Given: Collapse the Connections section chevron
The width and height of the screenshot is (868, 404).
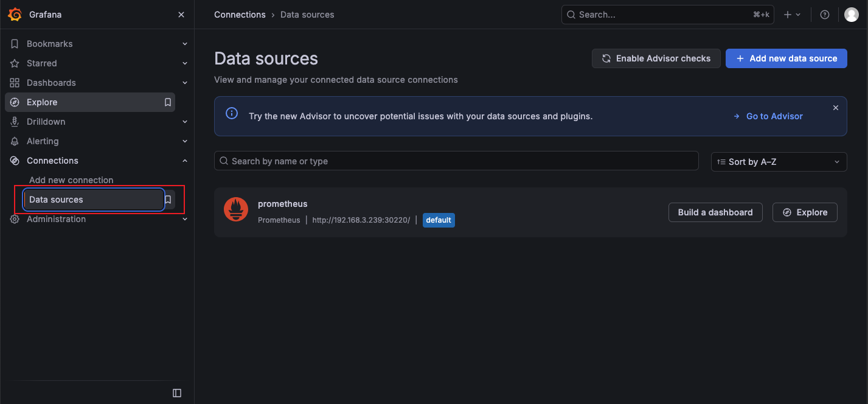Looking at the screenshot, I should [x=185, y=161].
